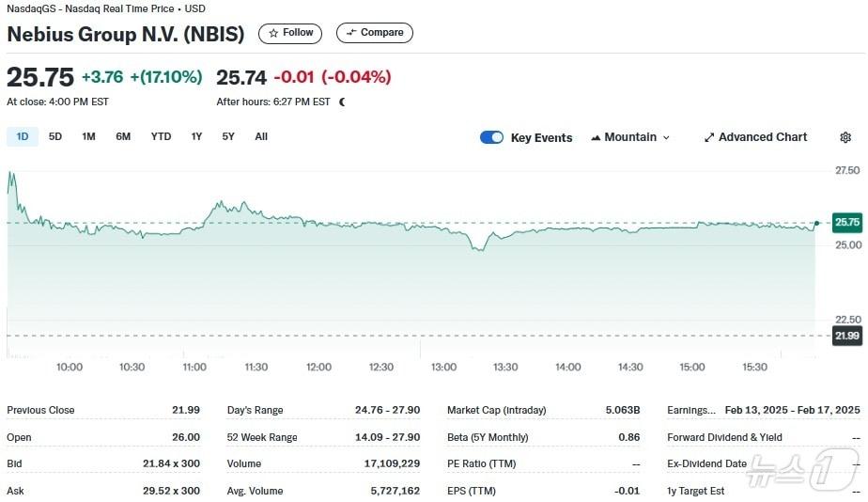Click the Compare arrows icon

[351, 33]
